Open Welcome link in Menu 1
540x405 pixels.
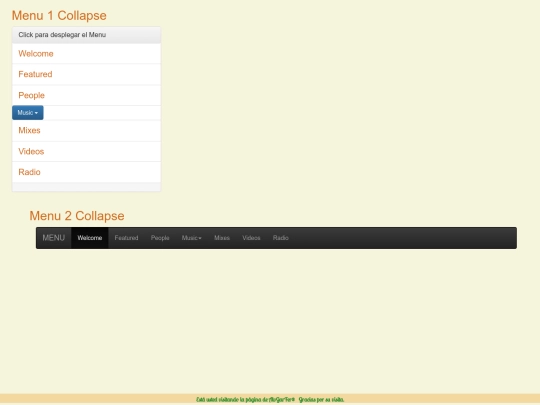(36, 54)
